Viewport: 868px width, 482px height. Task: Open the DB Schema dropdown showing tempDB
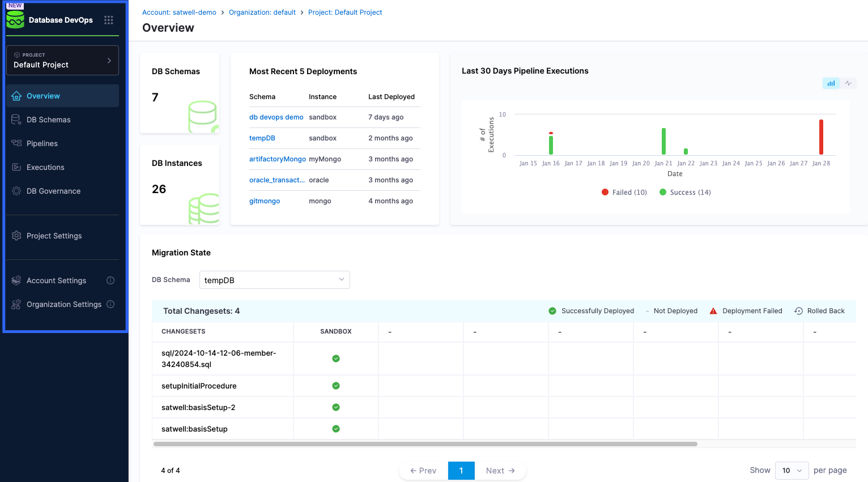[274, 280]
